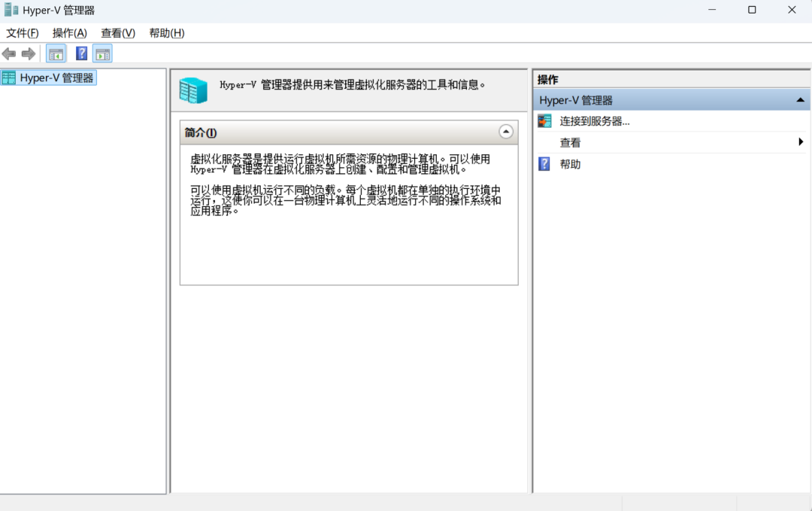Click the Hyper-V manager description headline text
Image resolution: width=812 pixels, height=511 pixels.
click(x=352, y=85)
